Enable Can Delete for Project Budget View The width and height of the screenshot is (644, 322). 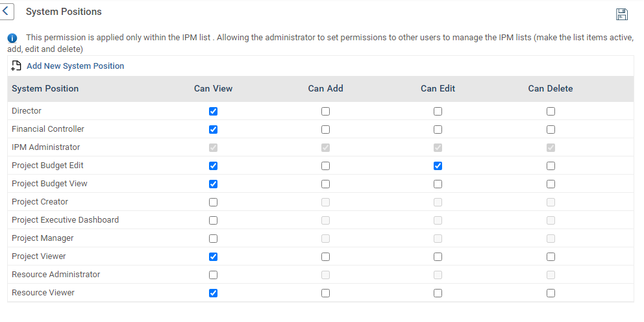tap(551, 184)
